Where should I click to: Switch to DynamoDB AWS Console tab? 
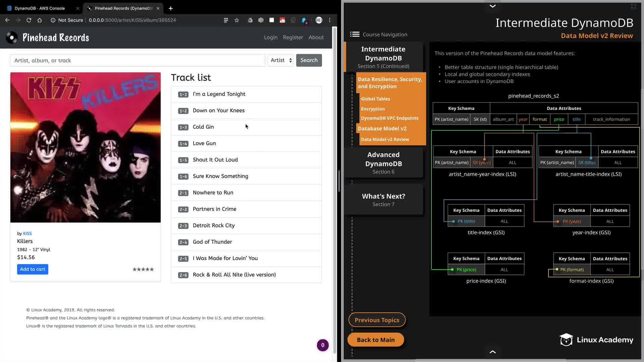tap(40, 8)
